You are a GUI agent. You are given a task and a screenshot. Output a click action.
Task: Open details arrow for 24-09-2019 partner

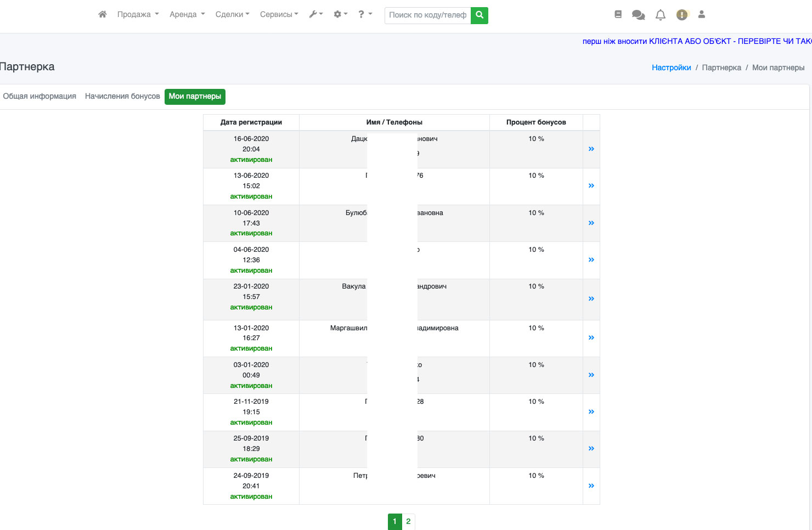click(591, 486)
